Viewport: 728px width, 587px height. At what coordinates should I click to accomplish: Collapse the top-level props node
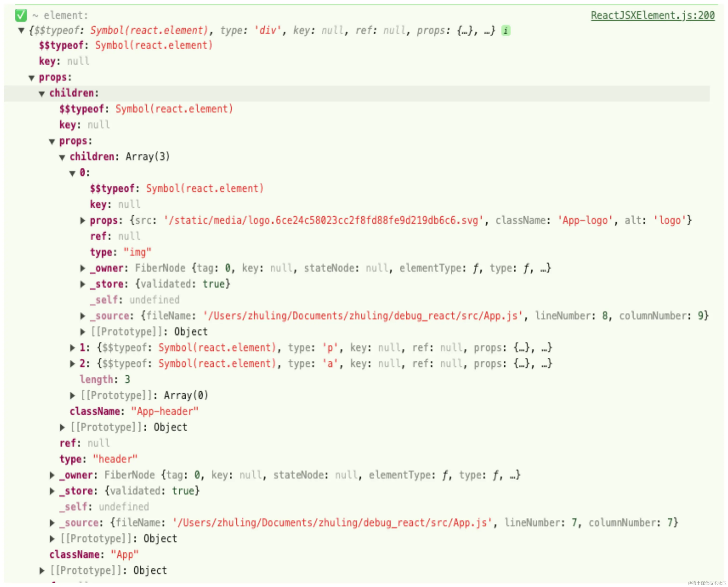[x=32, y=78]
